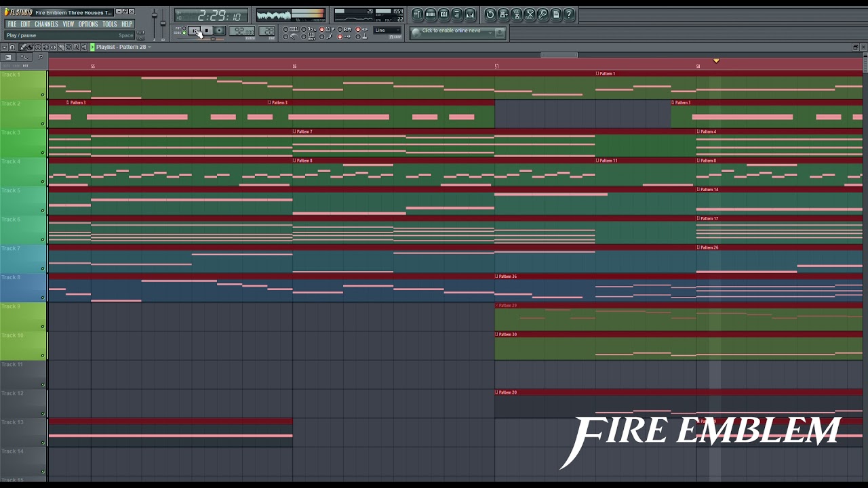Choose the Select marquee tool in Playlist
The image size is (868, 488).
68,47
